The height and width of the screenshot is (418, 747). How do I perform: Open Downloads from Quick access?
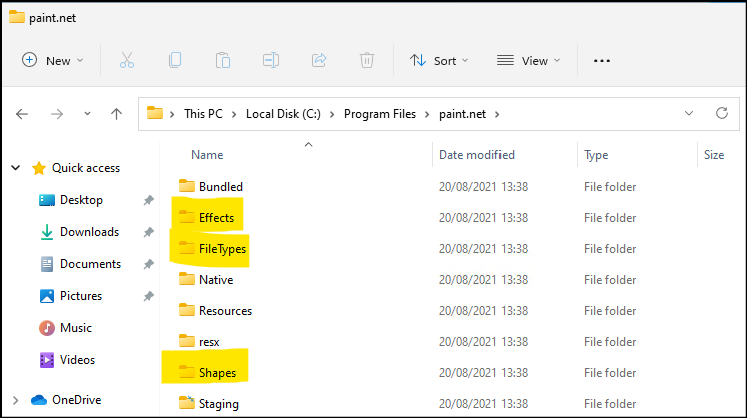(89, 232)
